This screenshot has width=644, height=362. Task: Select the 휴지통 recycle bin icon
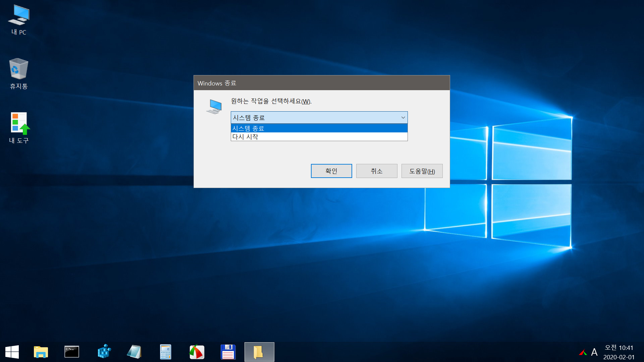tap(19, 74)
